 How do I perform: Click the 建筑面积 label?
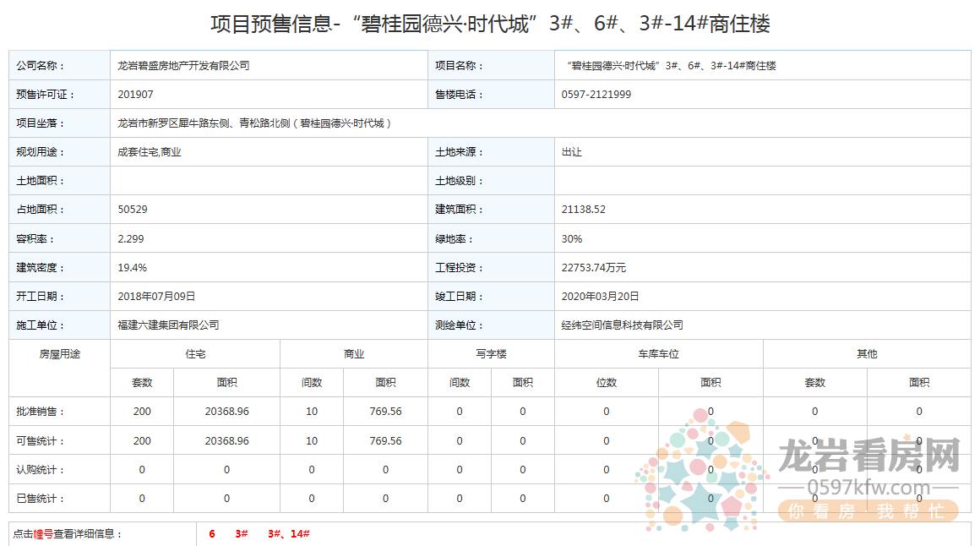[x=460, y=210]
